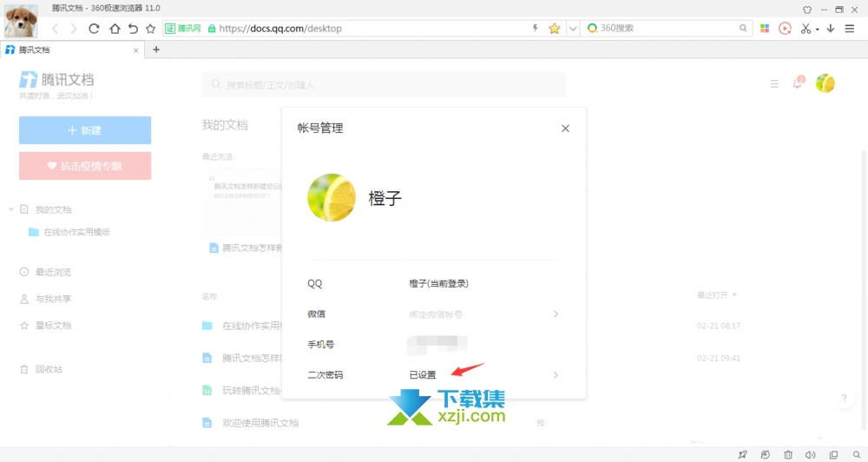Screen dimensions: 868x462
Task: Click the status bar sound speaker icon
Action: coord(811,455)
